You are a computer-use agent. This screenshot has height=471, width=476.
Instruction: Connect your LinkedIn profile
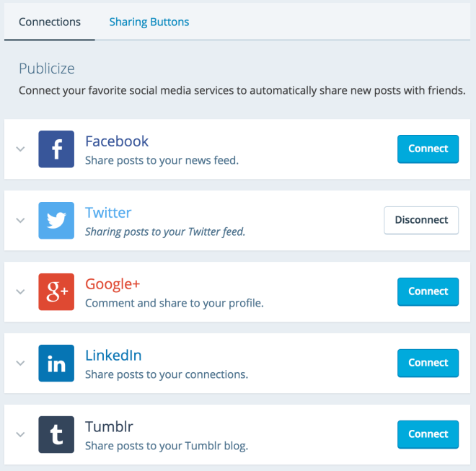428,363
